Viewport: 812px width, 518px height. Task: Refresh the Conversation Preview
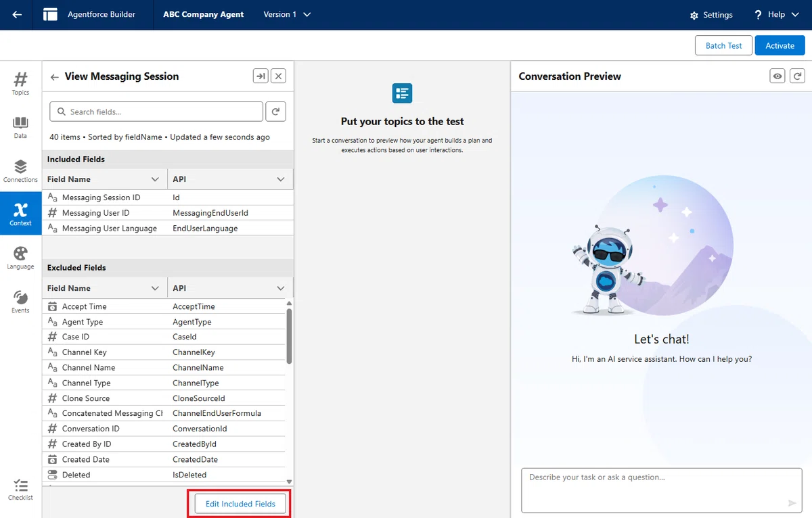click(798, 76)
